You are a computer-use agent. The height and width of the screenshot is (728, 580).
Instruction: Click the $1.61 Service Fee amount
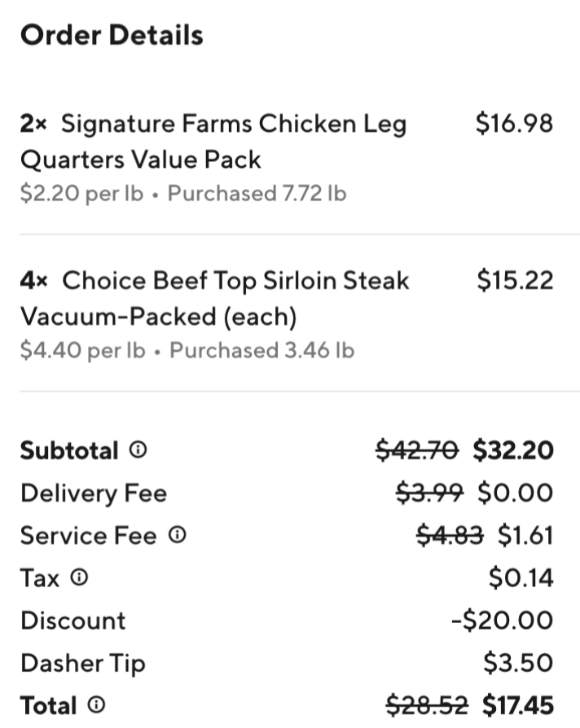[x=525, y=535]
